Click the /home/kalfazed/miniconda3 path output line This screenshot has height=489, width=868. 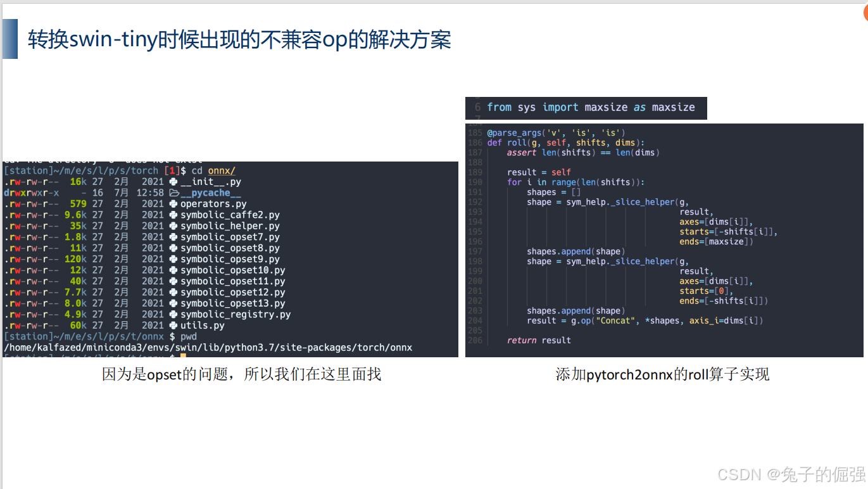[x=208, y=348]
